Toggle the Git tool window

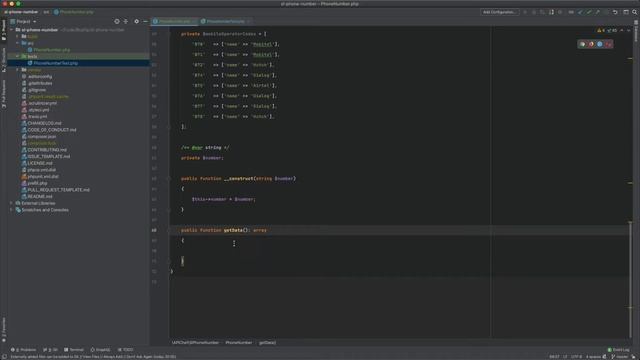(x=50, y=350)
